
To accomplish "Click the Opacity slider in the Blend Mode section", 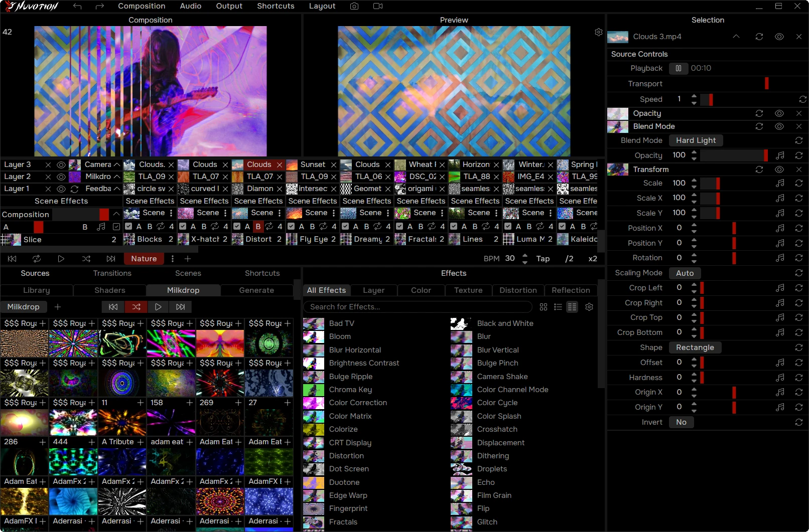I will (x=733, y=155).
